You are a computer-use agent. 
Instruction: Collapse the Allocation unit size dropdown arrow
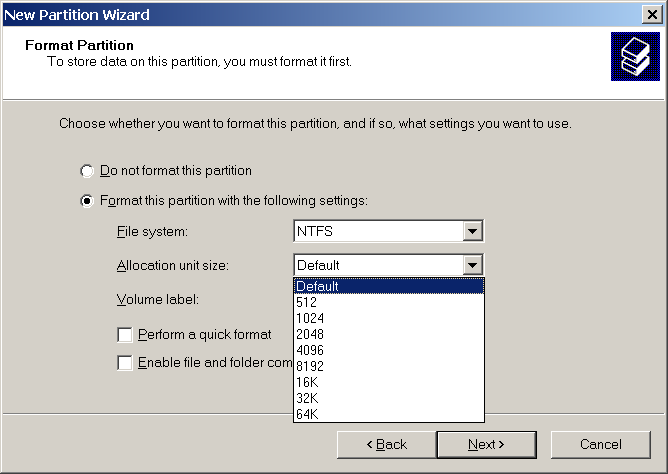(x=473, y=265)
